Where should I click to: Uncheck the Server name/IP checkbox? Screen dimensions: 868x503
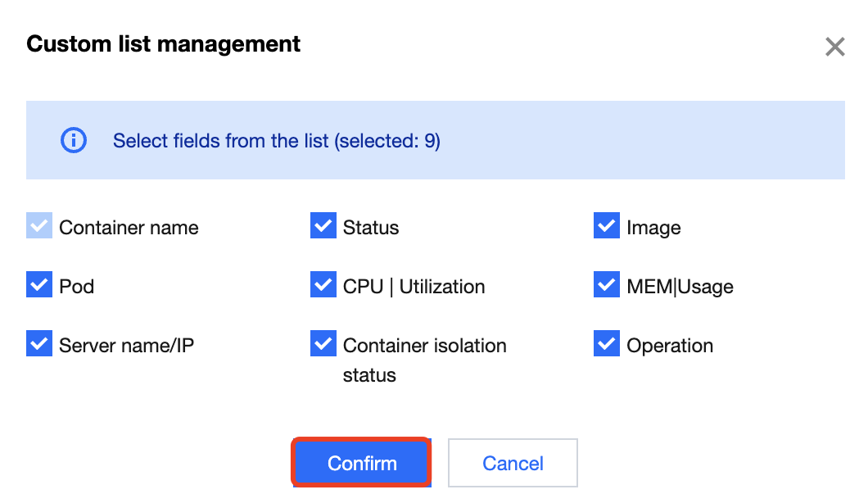click(x=39, y=344)
